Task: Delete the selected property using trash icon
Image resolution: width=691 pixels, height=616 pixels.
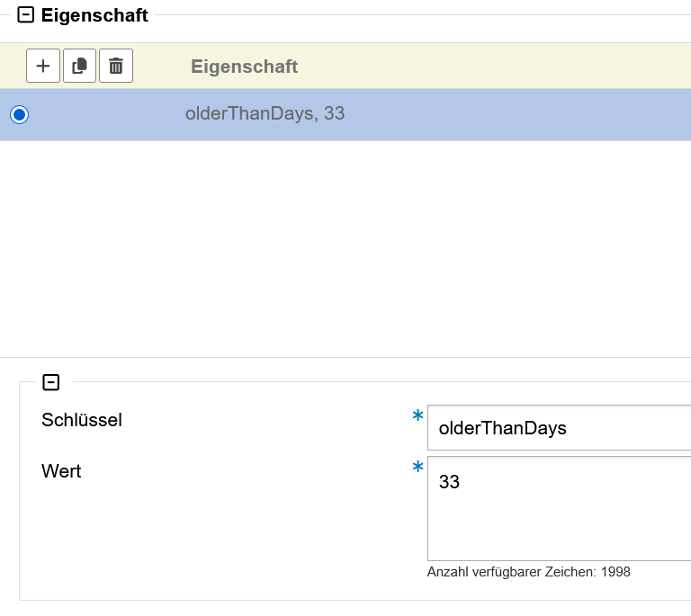Action: click(x=116, y=66)
